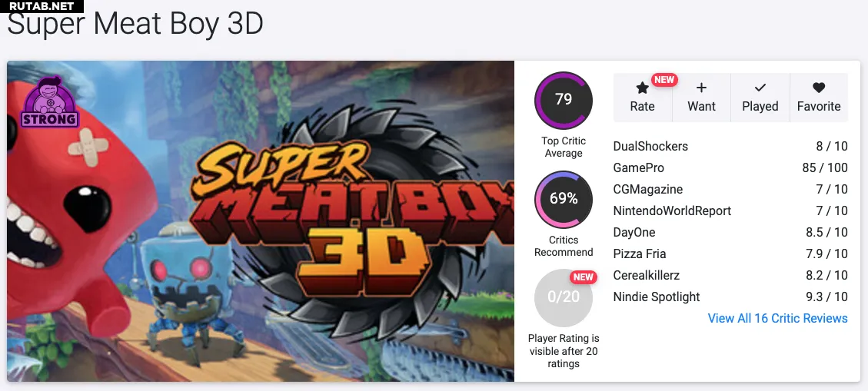Open the CGMagazine review link

click(x=647, y=189)
